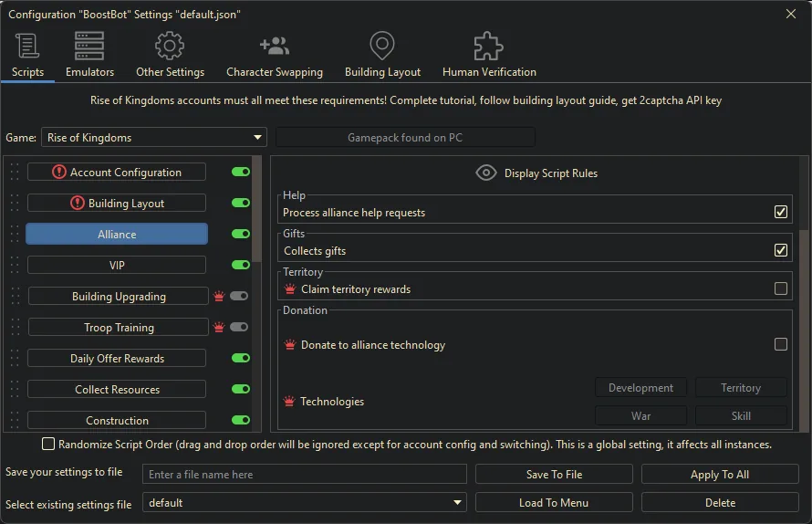Uncheck the Collects gifts checkbox
The image size is (812, 524).
780,250
